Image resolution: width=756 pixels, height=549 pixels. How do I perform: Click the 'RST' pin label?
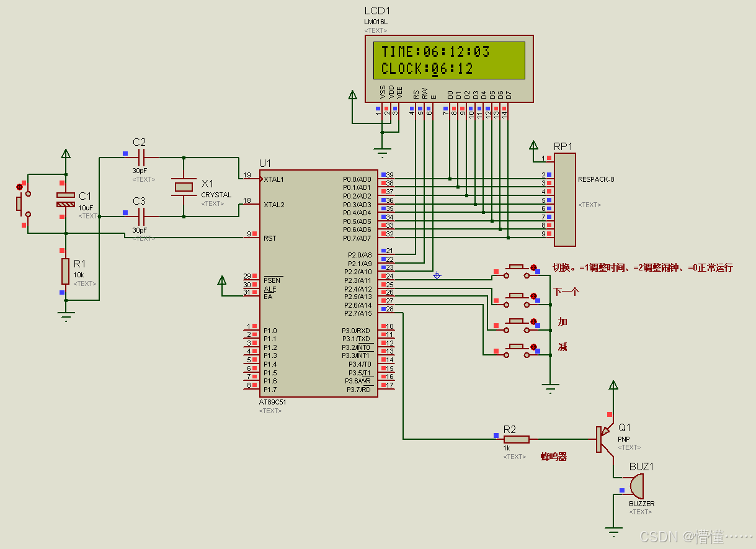pos(269,238)
